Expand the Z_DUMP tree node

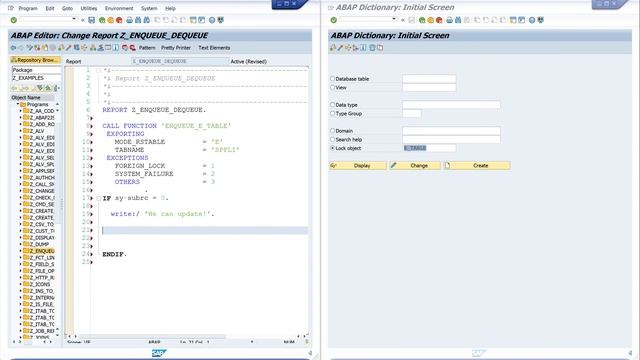click(21, 244)
